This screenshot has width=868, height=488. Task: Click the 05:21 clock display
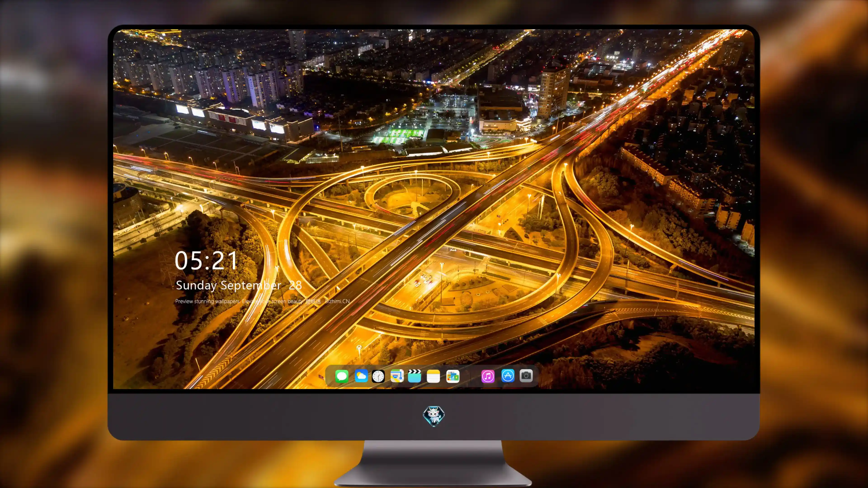[206, 260]
